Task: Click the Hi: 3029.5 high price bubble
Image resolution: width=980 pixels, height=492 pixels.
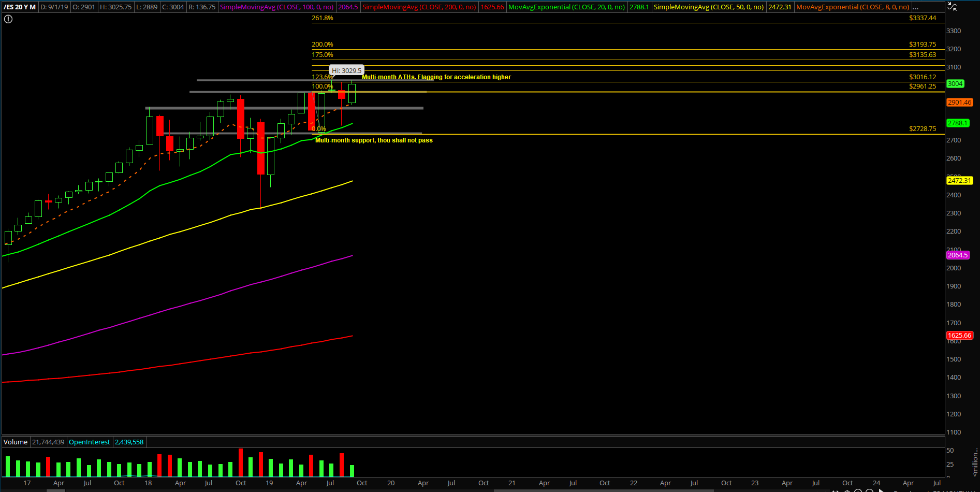Action: (346, 70)
